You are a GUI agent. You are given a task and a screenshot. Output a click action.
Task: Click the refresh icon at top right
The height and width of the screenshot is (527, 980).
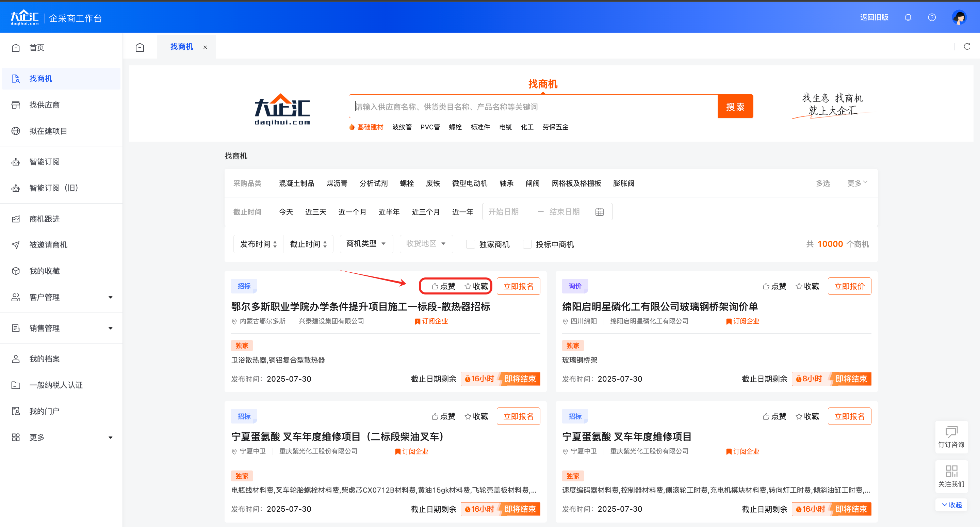pyautogui.click(x=967, y=46)
